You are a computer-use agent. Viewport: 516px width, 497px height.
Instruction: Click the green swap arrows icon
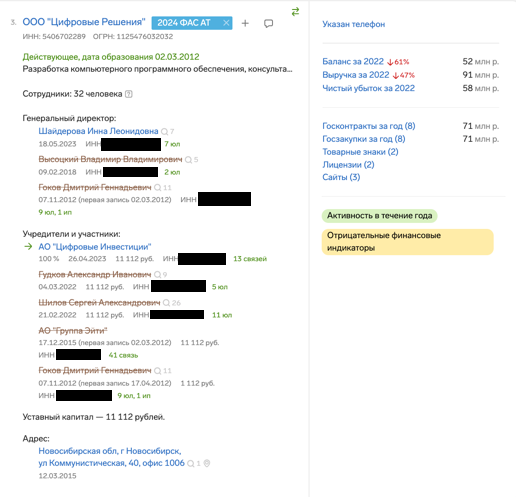tap(295, 12)
